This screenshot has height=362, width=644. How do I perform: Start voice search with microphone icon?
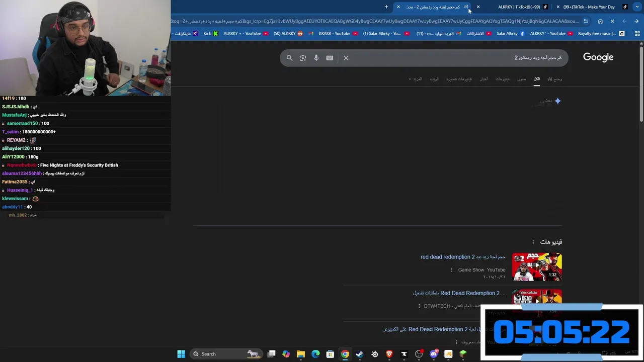[x=316, y=58]
